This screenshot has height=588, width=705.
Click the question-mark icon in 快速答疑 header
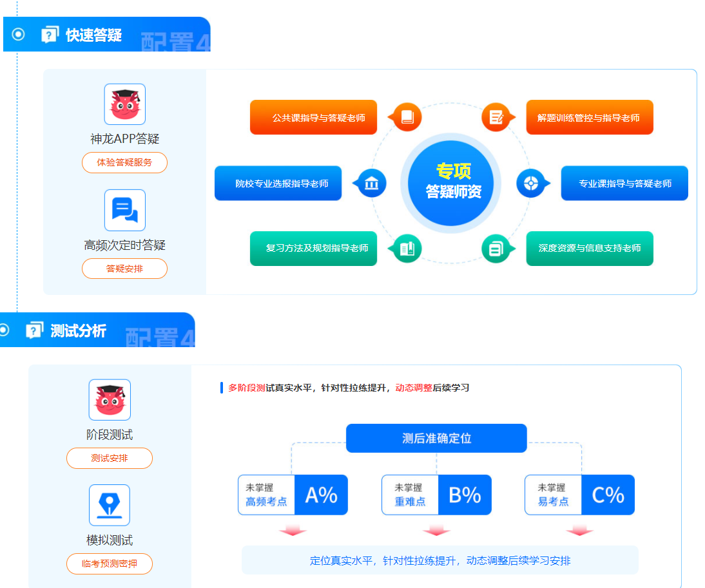[x=50, y=35]
